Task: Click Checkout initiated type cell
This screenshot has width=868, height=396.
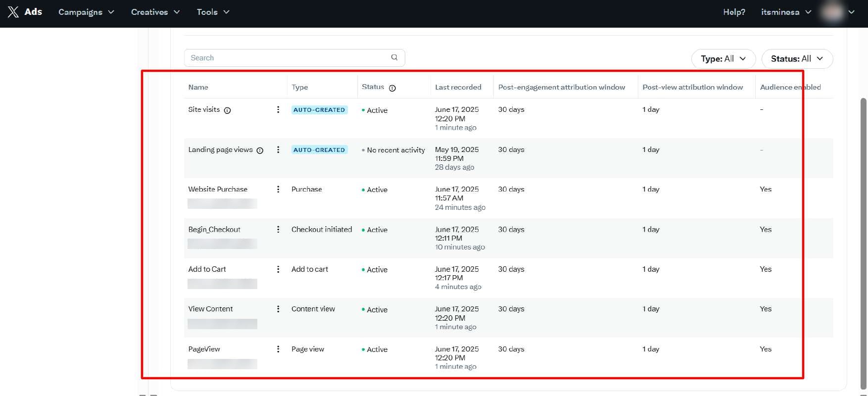Action: [322, 229]
